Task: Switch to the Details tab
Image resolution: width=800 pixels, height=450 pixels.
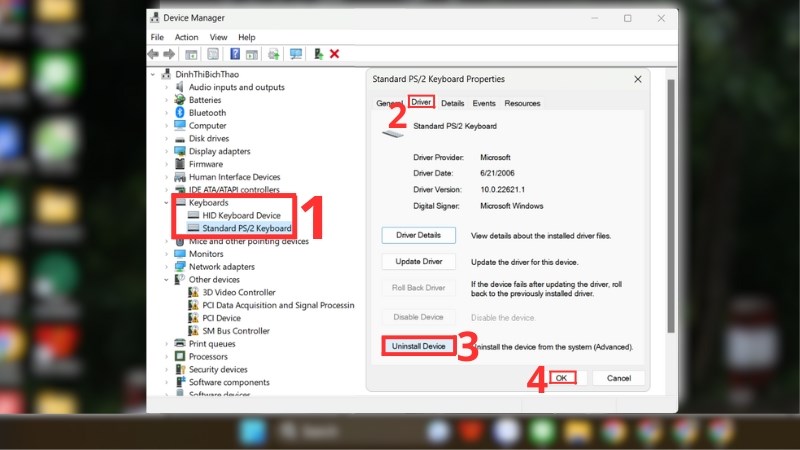Action: [452, 103]
